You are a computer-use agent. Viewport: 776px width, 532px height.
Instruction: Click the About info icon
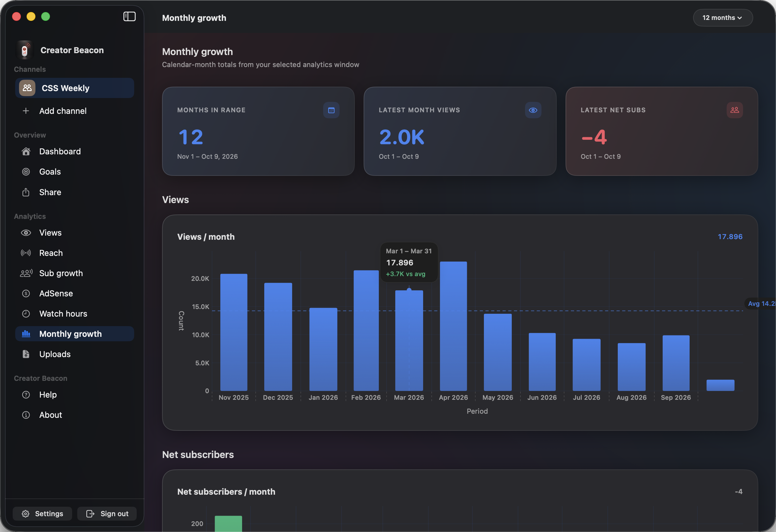(x=26, y=415)
